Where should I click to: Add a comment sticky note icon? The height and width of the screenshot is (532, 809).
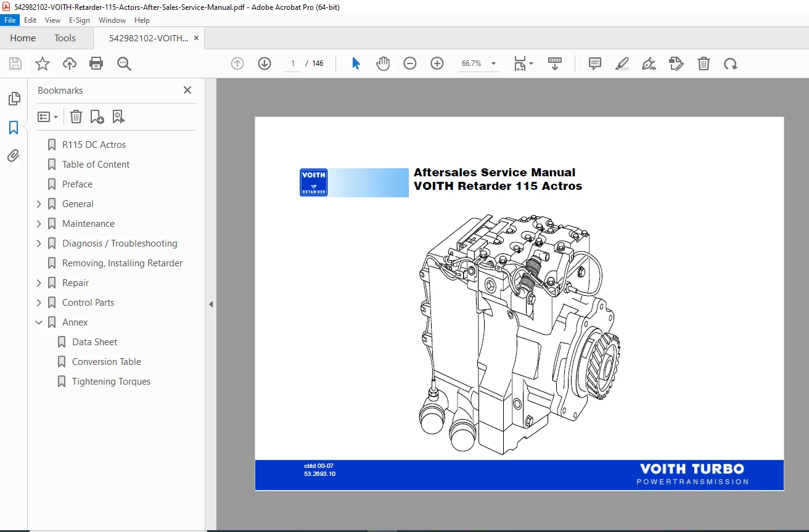[595, 63]
